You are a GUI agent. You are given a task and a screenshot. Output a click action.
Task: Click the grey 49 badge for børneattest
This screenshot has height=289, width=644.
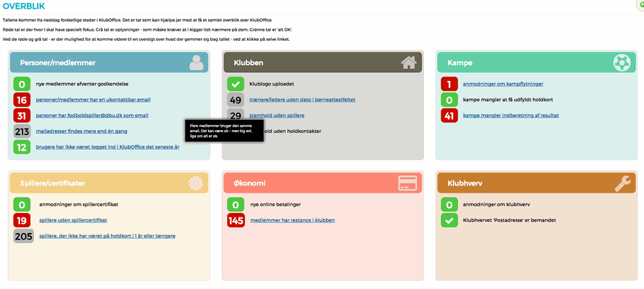tap(236, 100)
